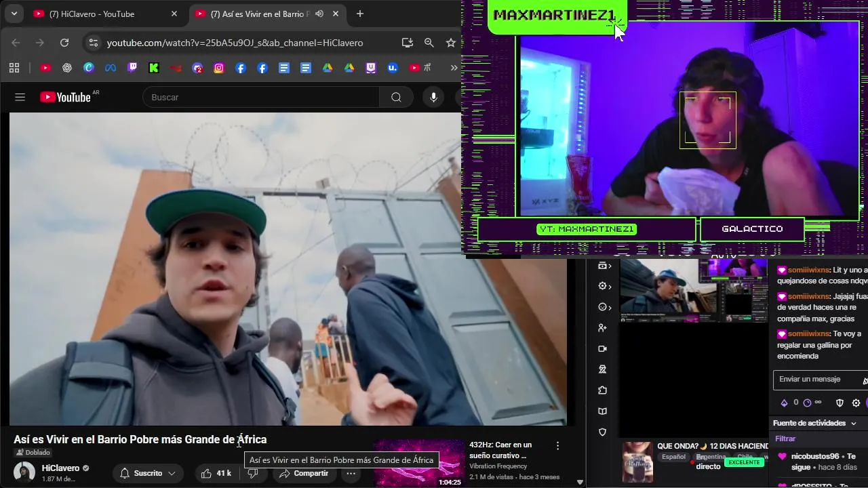Open the Meta bookmark icon
The height and width of the screenshot is (488, 868).
(111, 68)
